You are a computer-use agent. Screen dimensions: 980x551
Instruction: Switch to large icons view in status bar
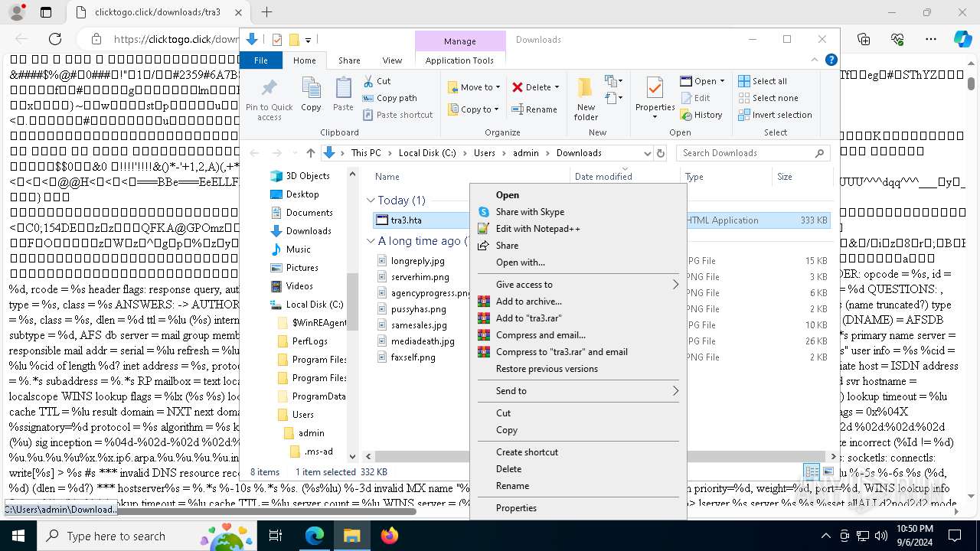pos(828,472)
